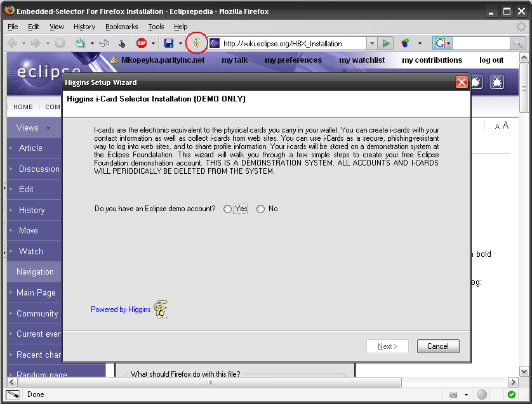The image size is (532, 404).
Task: Click the Higgins mascot toolbar icon
Action: (x=197, y=43)
